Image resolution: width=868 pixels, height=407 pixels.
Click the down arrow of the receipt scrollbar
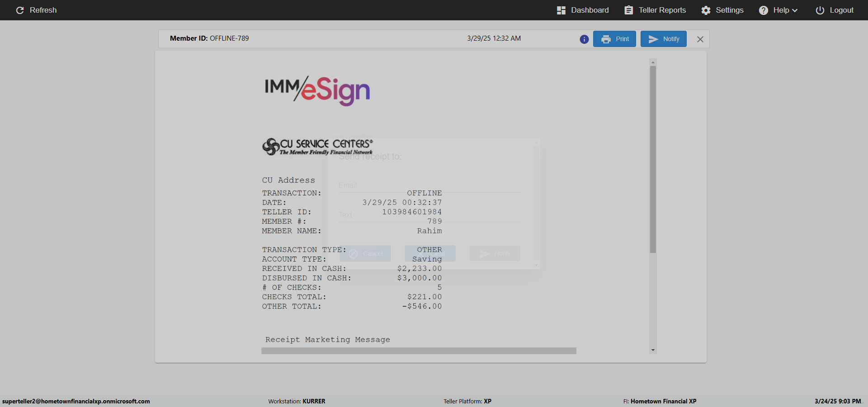[653, 350]
